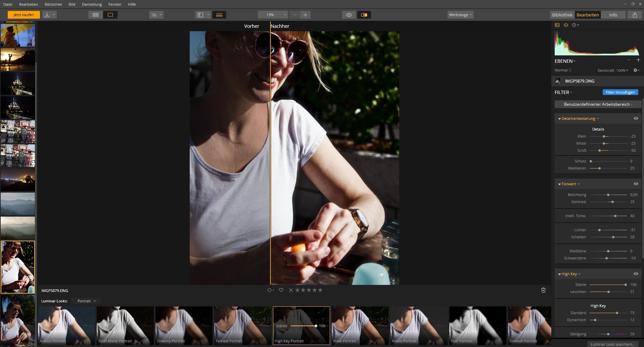This screenshot has height=347, width=644.
Task: Open the sort list dropdown in toolbar
Action: [156, 15]
